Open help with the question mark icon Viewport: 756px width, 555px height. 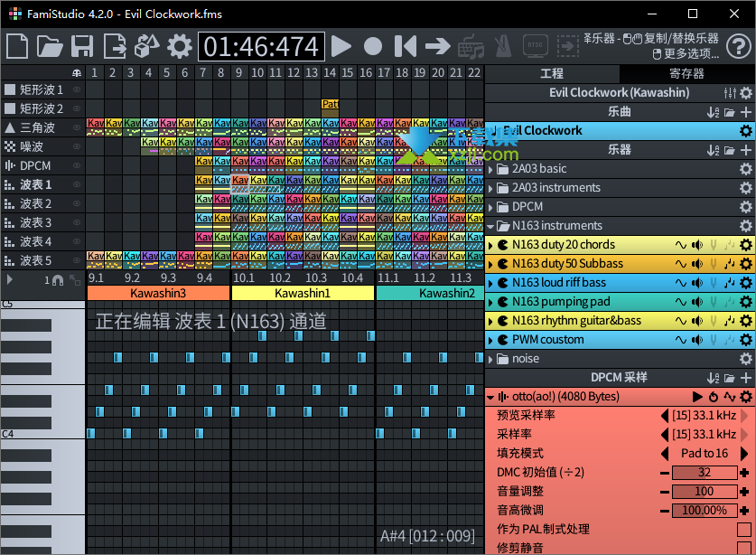[739, 46]
